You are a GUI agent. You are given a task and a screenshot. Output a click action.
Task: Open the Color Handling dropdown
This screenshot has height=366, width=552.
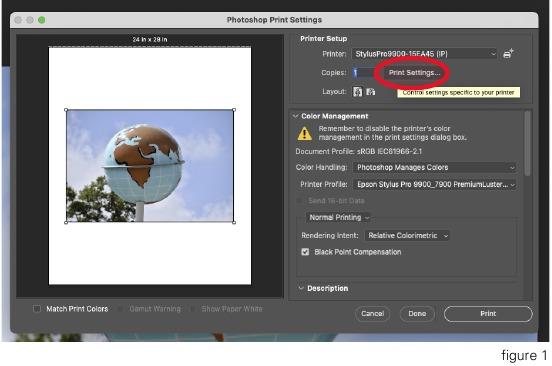pos(434,168)
